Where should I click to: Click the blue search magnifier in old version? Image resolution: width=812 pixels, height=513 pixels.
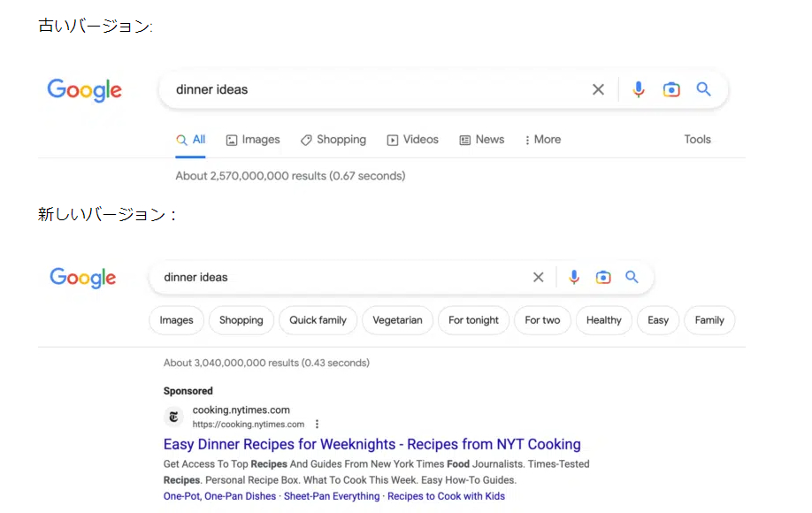703,89
